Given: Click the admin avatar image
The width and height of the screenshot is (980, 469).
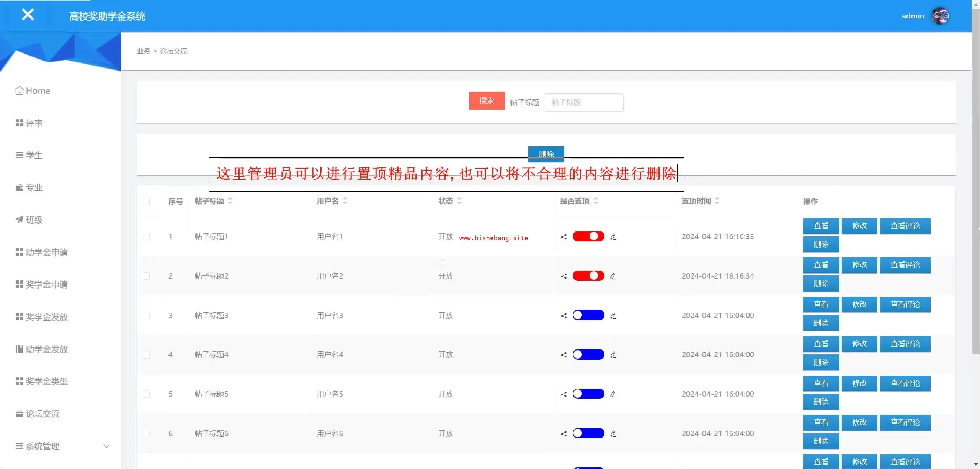Looking at the screenshot, I should coord(940,16).
